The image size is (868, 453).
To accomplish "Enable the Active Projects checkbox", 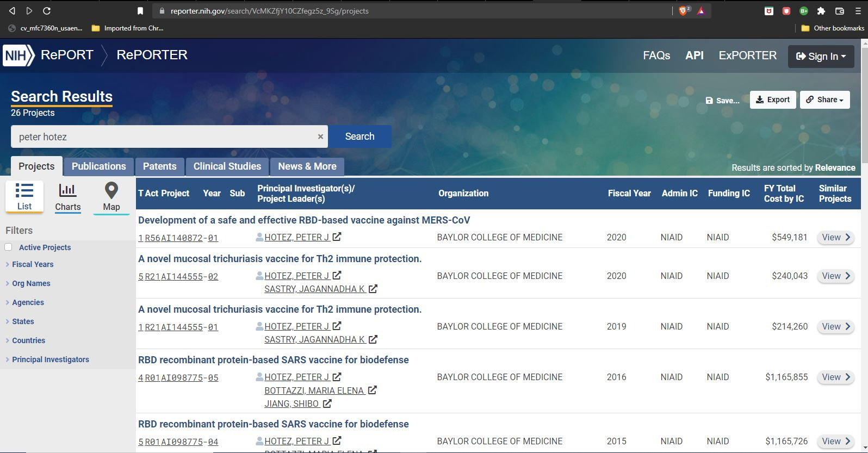I will 8,247.
